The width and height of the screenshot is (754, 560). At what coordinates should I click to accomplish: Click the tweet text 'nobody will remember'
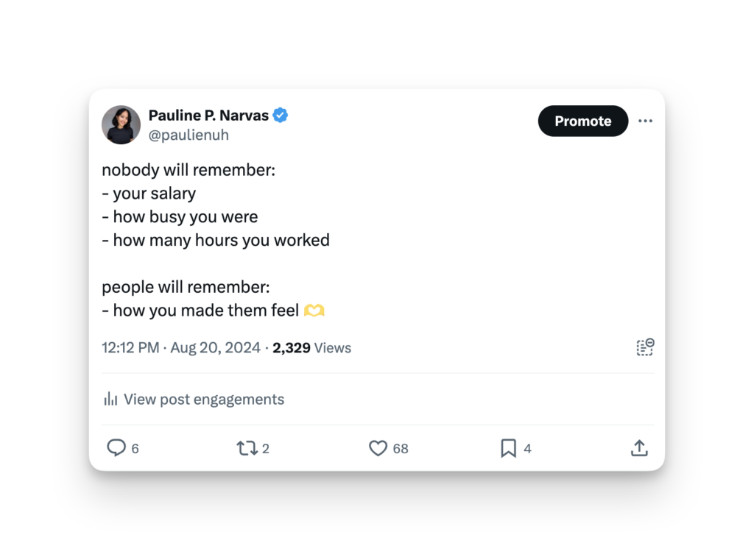click(188, 170)
